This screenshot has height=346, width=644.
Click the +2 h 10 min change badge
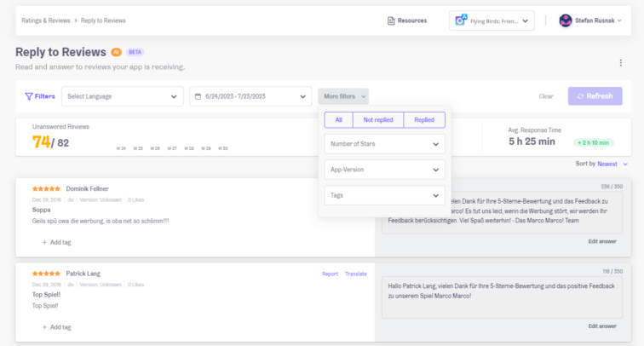[x=593, y=142]
